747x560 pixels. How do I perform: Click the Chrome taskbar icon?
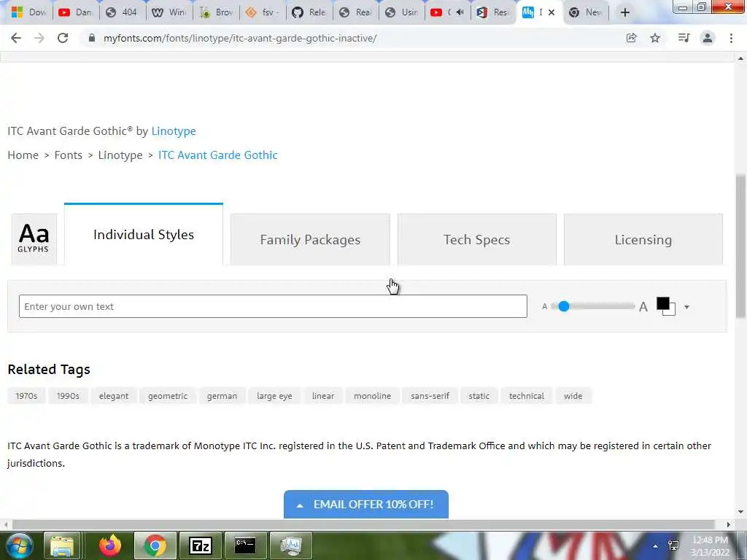(155, 545)
